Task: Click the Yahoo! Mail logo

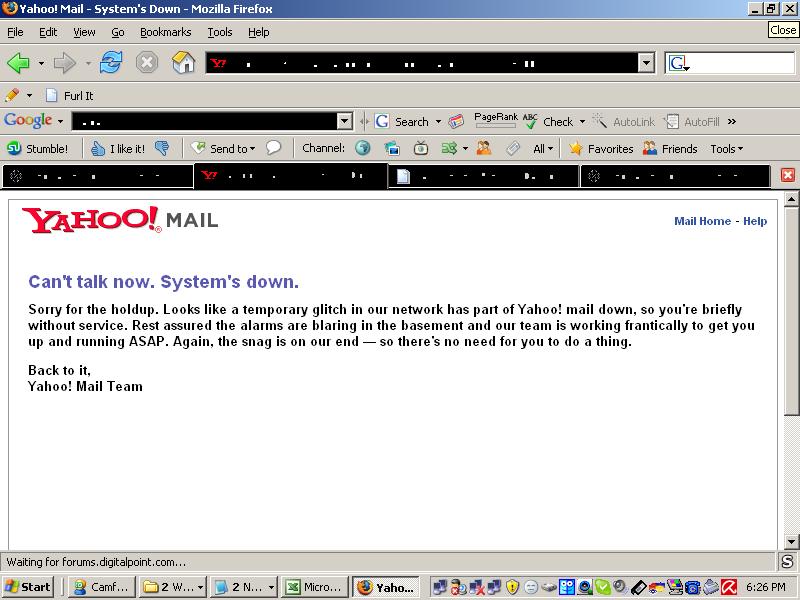Action: [x=120, y=220]
